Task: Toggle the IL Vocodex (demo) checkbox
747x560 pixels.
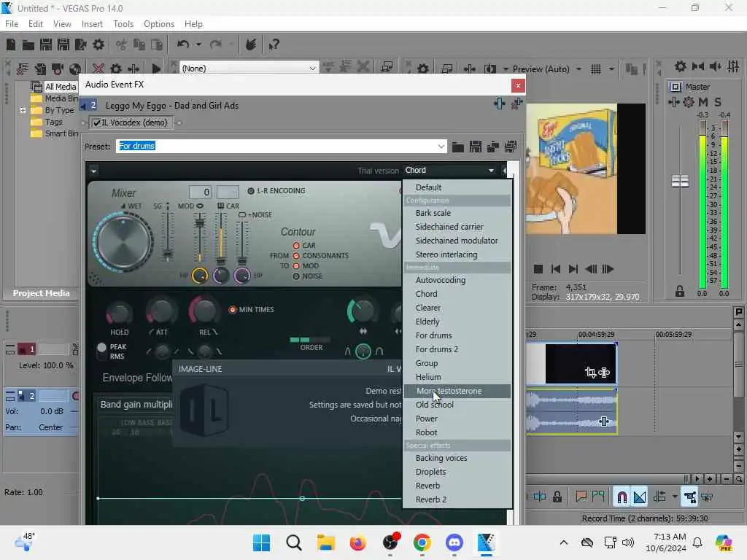Action: [97, 122]
